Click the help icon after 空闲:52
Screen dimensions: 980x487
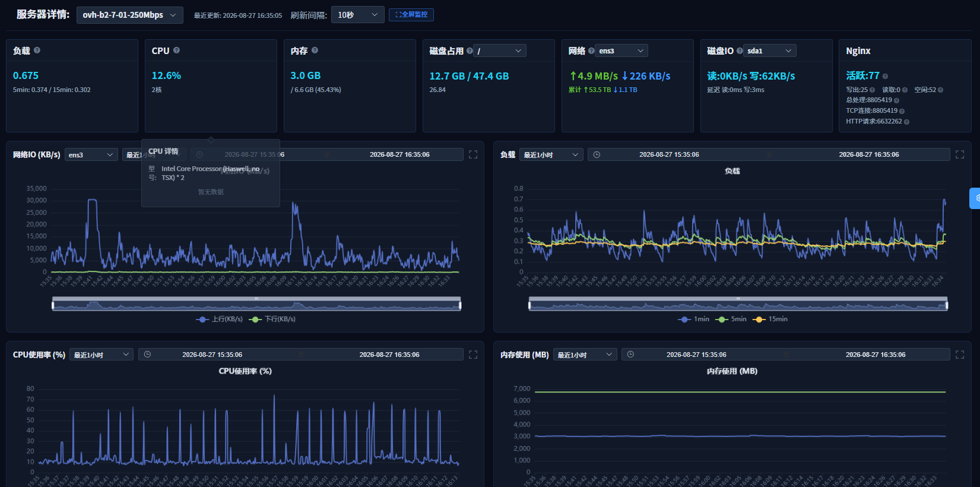point(940,90)
